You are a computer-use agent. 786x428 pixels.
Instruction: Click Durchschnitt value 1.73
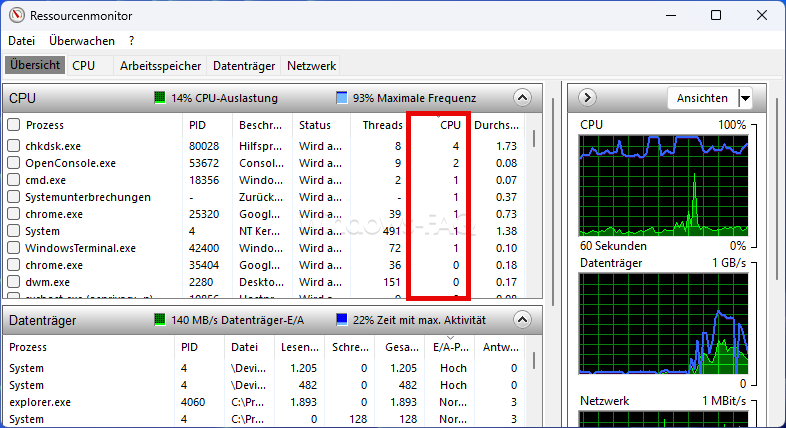point(506,146)
